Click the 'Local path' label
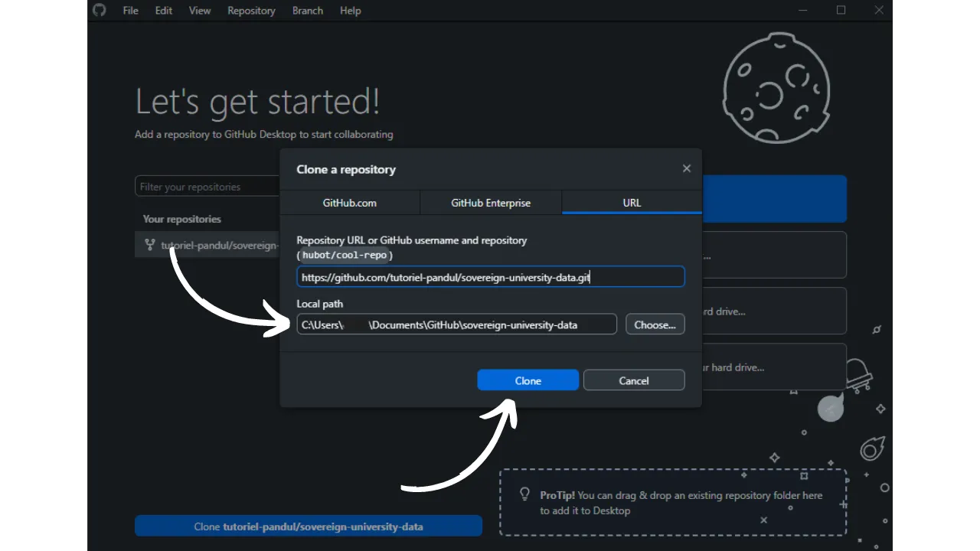The height and width of the screenshot is (551, 980). (320, 304)
